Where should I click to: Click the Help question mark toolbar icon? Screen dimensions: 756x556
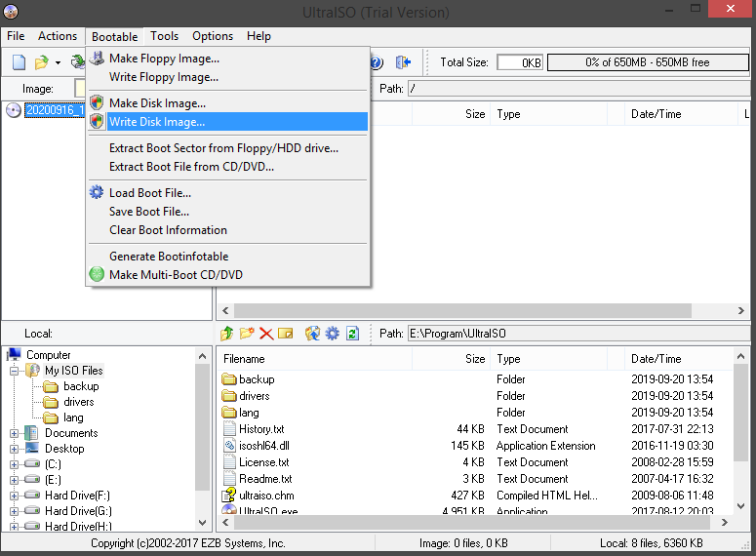point(377,62)
